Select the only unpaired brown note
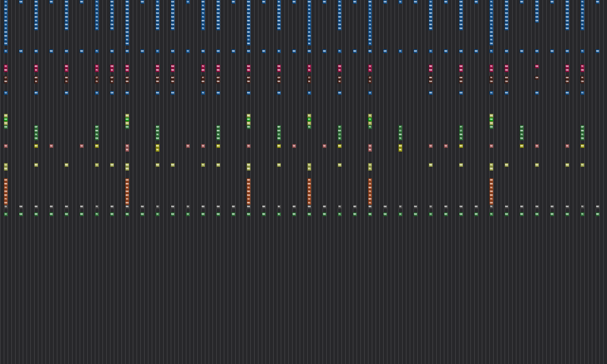 pyautogui.click(x=537, y=78)
